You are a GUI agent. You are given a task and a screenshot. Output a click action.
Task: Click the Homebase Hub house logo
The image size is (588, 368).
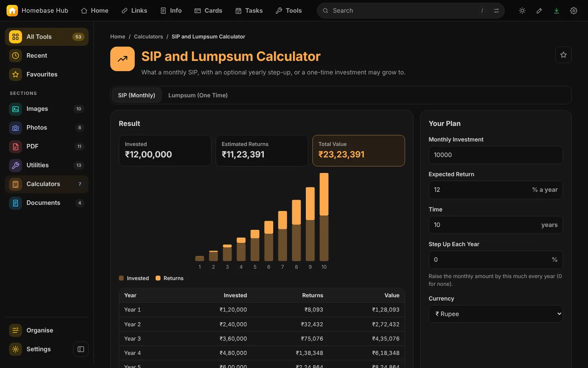tap(12, 11)
